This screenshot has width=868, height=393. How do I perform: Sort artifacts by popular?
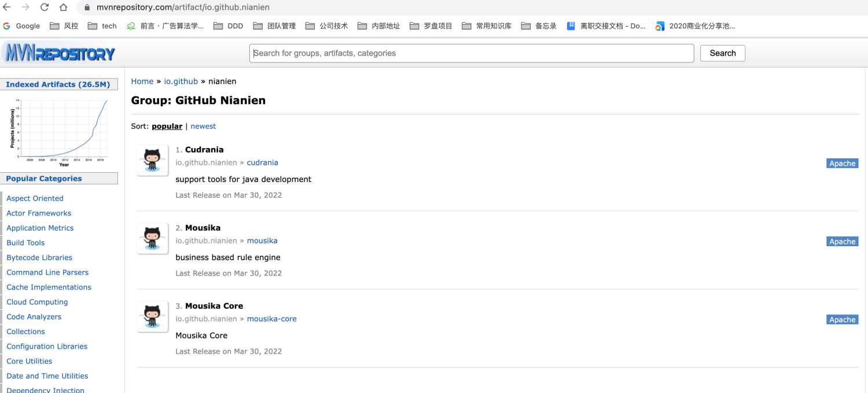(x=167, y=126)
